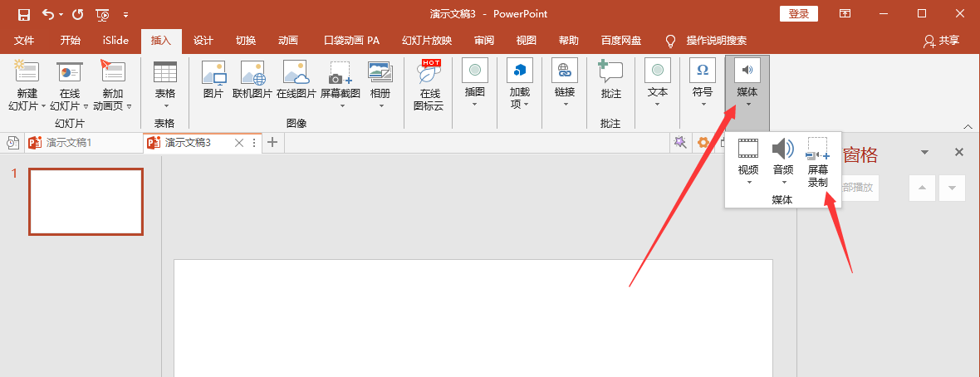
Task: Open the 百度网盘 tab
Action: pyautogui.click(x=621, y=41)
